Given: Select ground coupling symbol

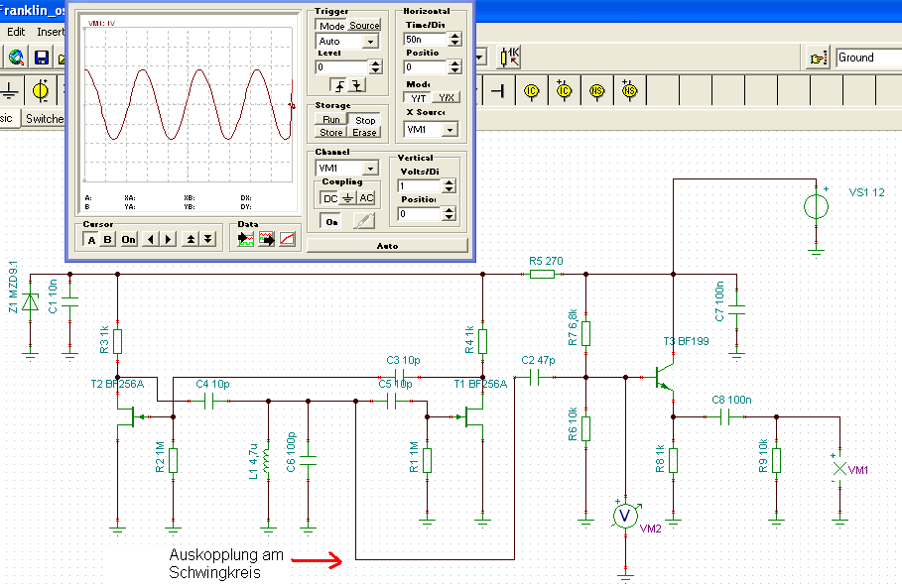Looking at the screenshot, I should point(348,198).
